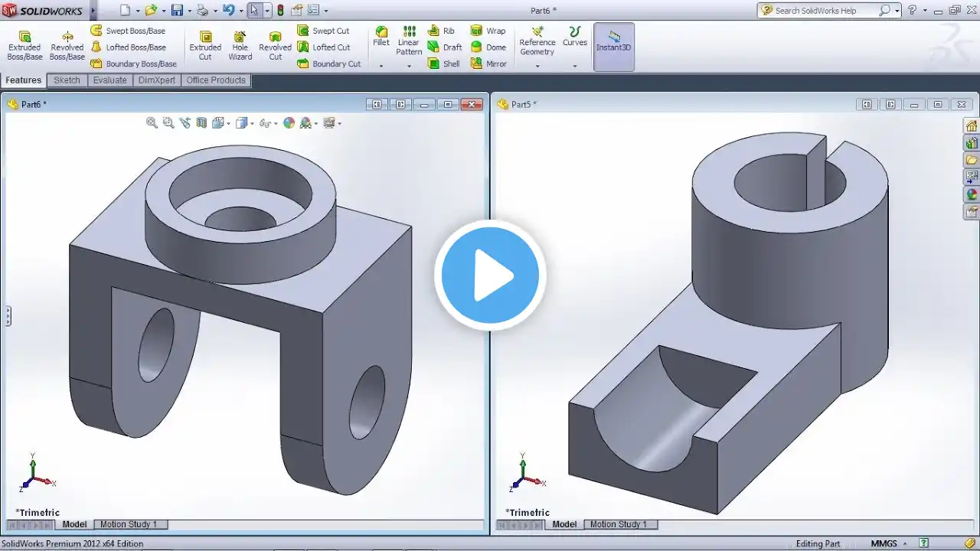Play the video overlay button
This screenshot has width=980, height=551.
point(490,275)
